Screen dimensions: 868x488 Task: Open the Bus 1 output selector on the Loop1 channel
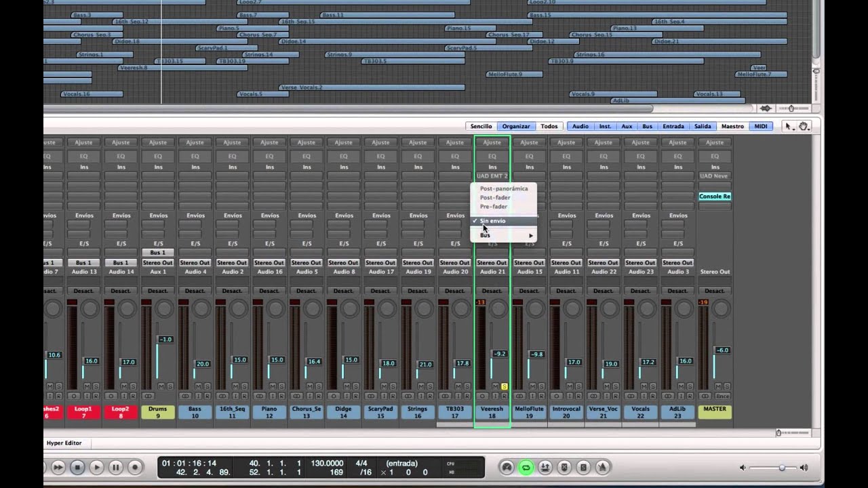[x=83, y=262]
